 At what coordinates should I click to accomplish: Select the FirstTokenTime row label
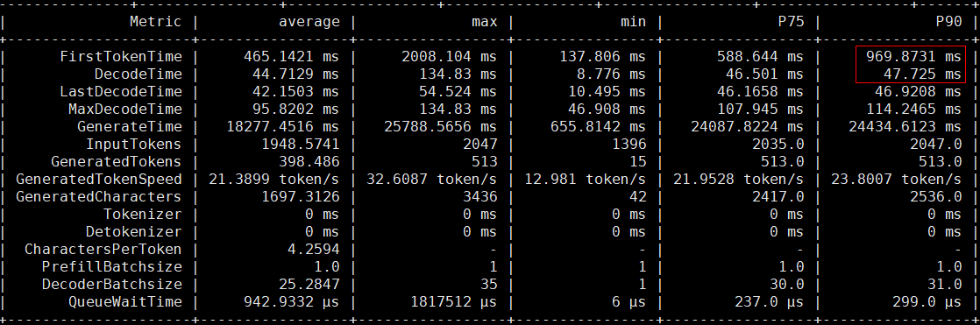pos(121,57)
